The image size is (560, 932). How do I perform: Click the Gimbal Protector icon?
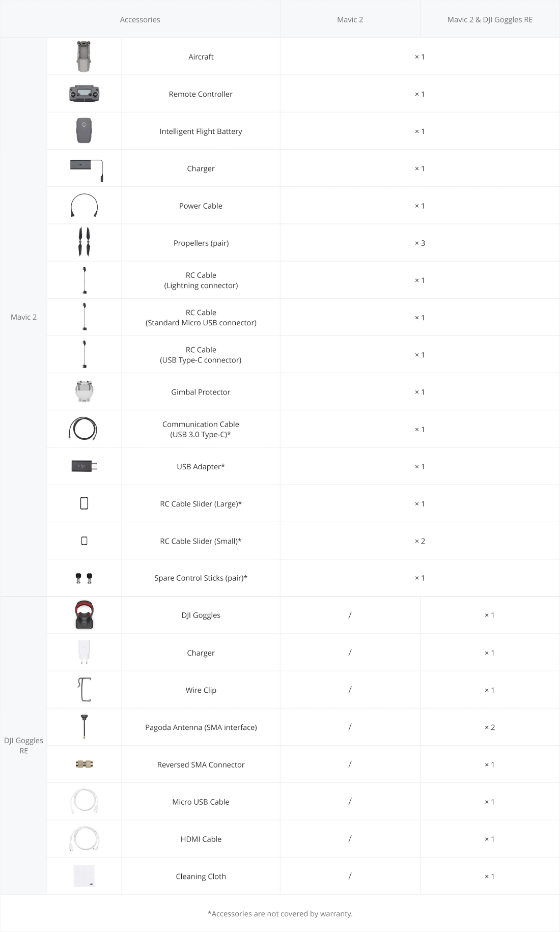[x=84, y=391]
